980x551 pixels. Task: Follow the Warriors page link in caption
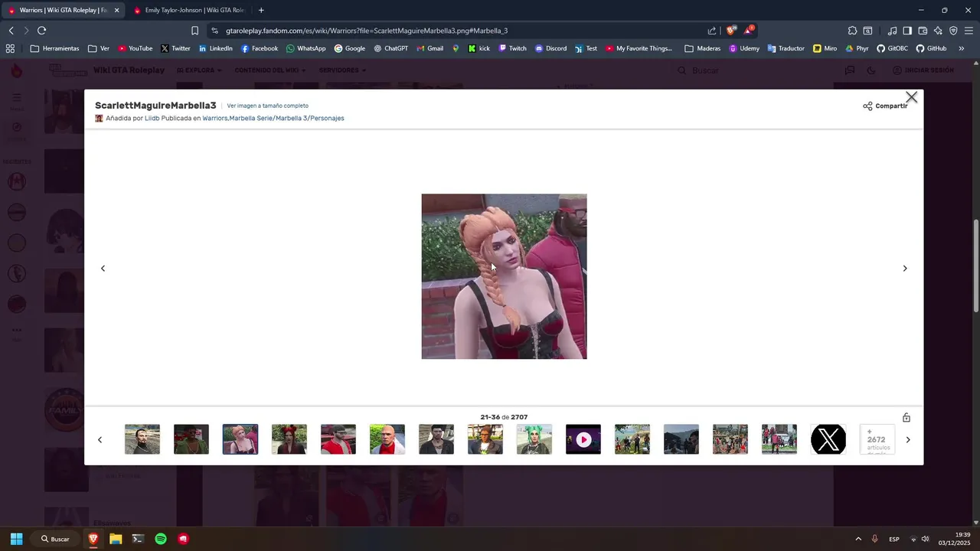point(214,119)
